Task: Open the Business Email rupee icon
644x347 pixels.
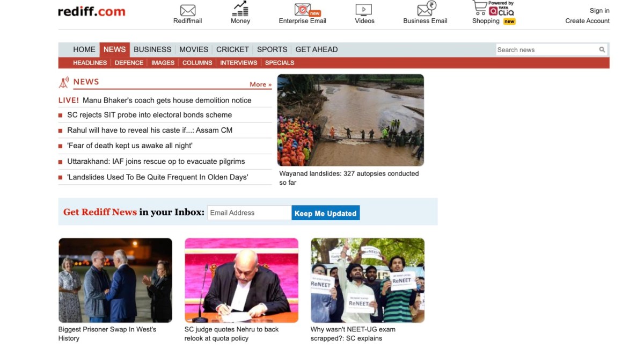Action: tap(426, 9)
